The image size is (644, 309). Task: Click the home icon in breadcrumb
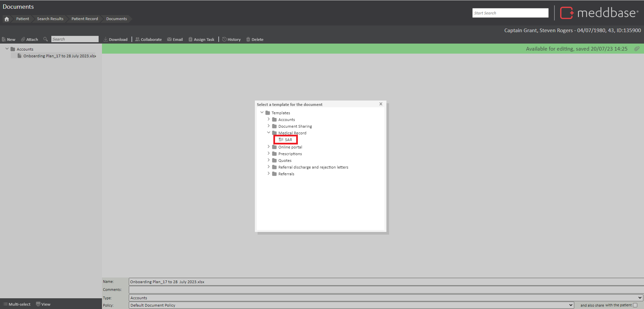click(7, 19)
